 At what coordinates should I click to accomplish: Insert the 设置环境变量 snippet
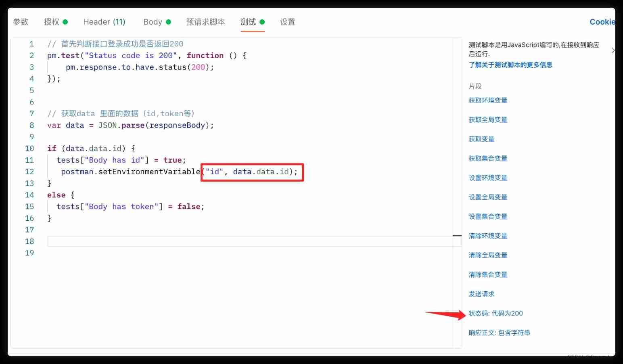(x=488, y=178)
